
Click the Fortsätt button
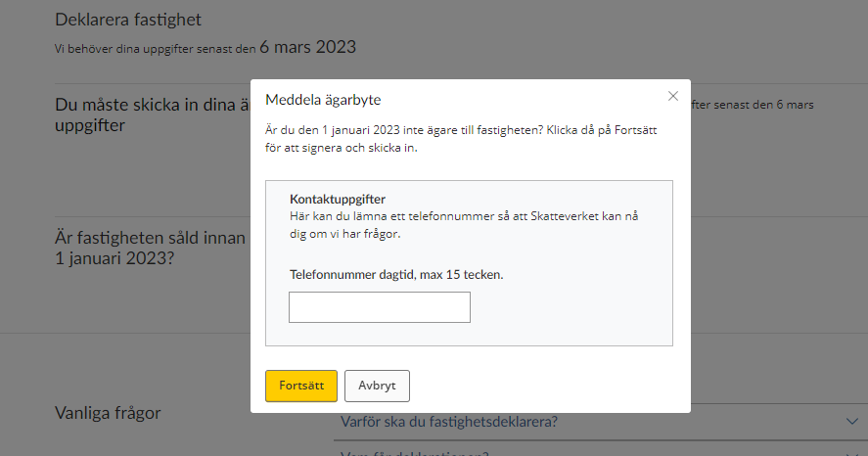pos(301,386)
